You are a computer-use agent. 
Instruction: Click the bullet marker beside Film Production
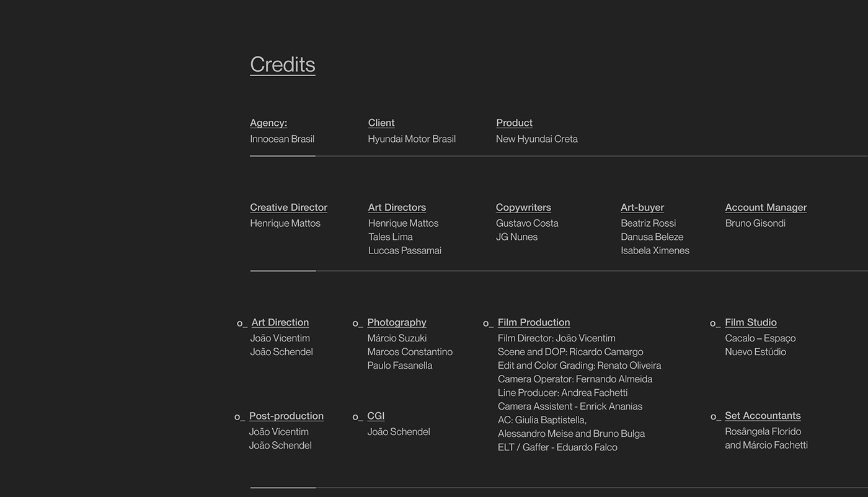(488, 323)
